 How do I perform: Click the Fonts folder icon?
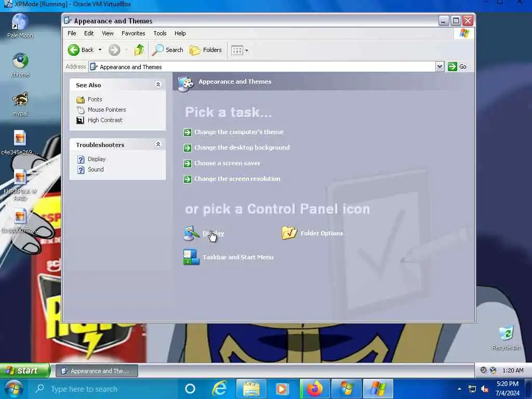click(x=81, y=99)
